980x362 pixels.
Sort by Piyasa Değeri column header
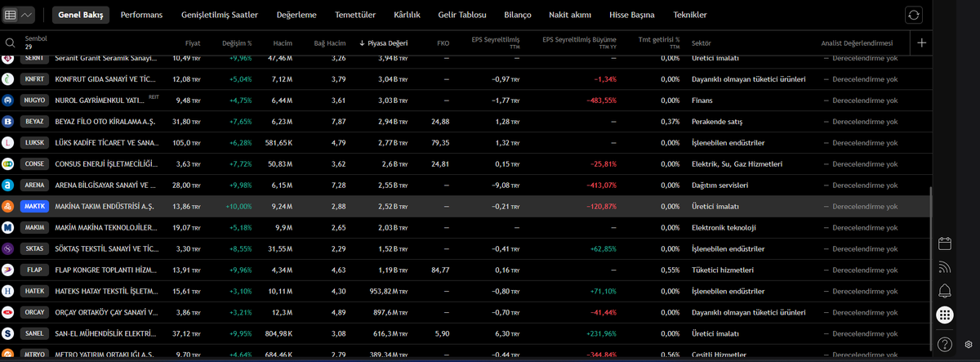click(x=383, y=42)
